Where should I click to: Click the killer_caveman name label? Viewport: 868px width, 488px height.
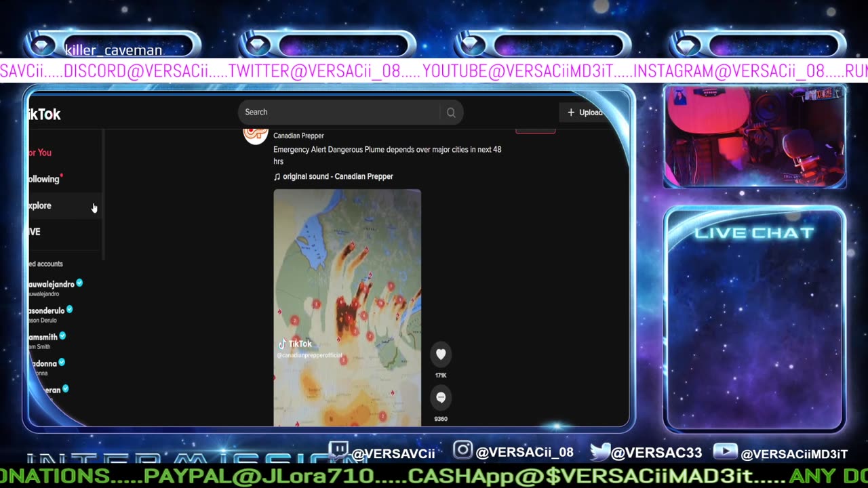point(113,50)
